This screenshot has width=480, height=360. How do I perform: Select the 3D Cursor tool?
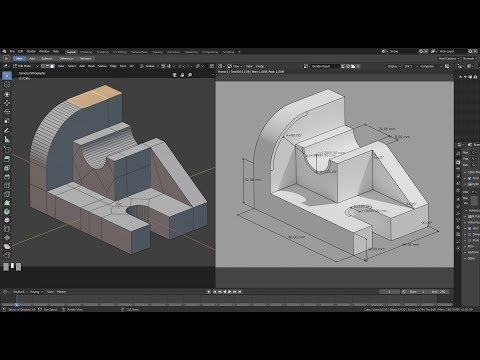point(7,85)
